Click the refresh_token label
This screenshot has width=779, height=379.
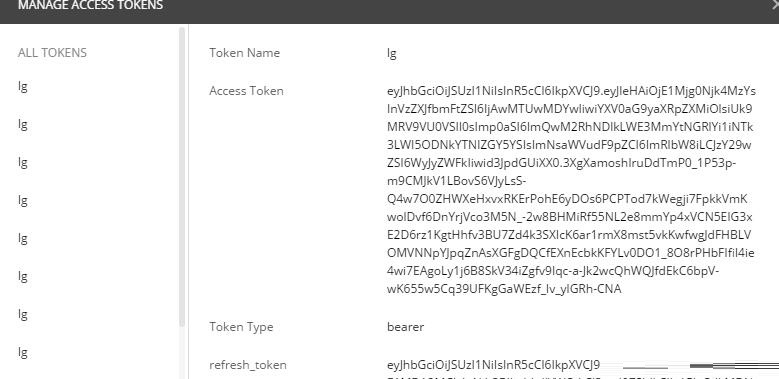(x=248, y=365)
